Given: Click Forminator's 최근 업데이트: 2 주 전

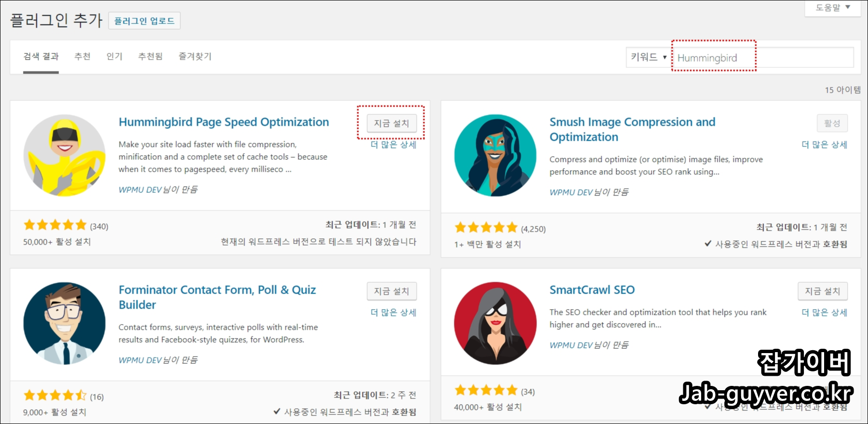Looking at the screenshot, I should click(375, 395).
